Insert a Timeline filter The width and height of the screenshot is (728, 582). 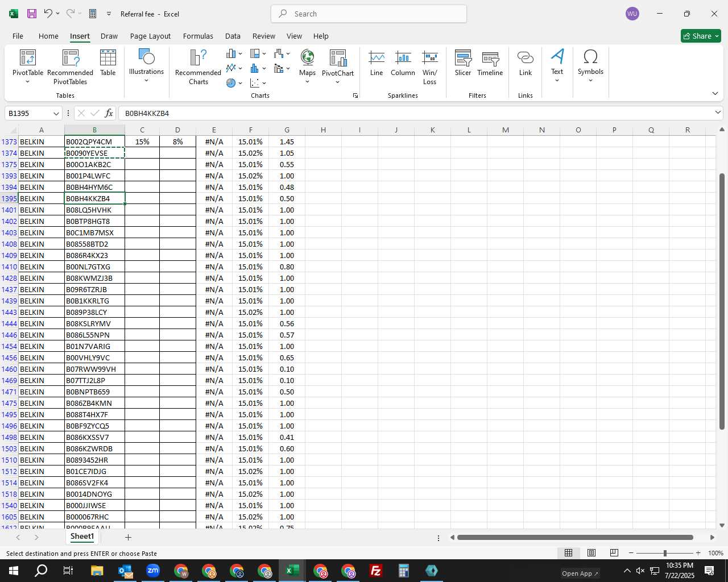coord(490,63)
